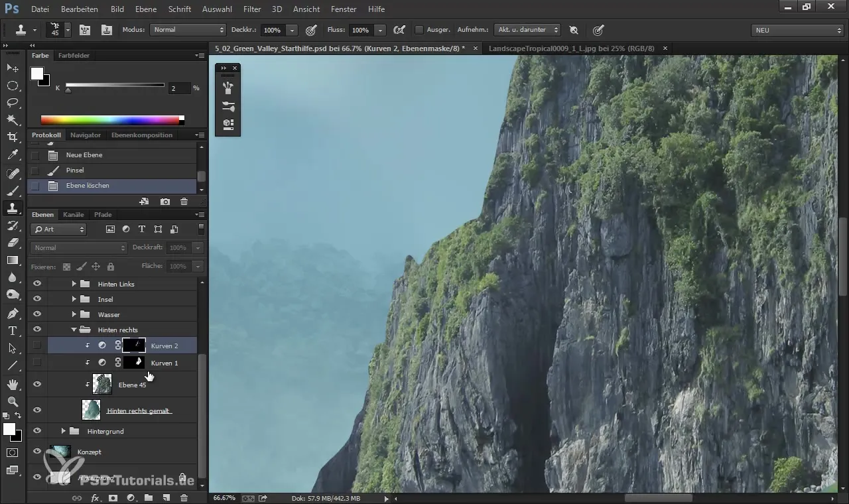Open the Ebene menu

tap(146, 9)
